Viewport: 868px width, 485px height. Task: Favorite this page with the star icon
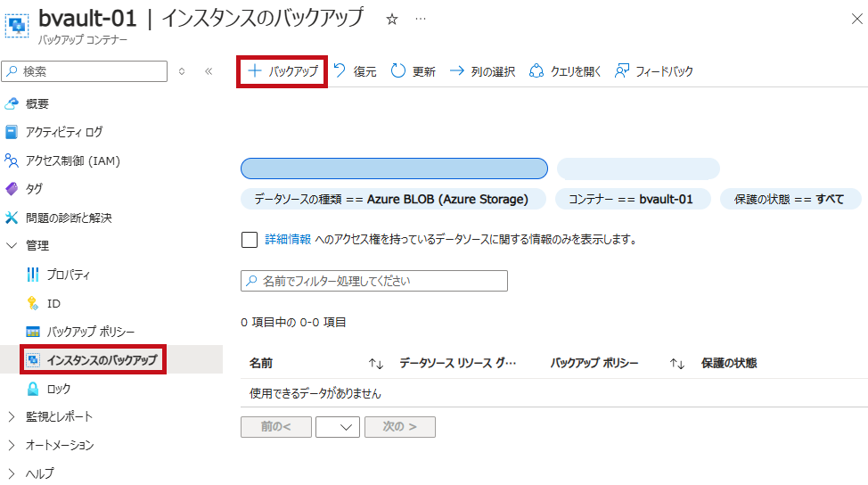pyautogui.click(x=392, y=20)
